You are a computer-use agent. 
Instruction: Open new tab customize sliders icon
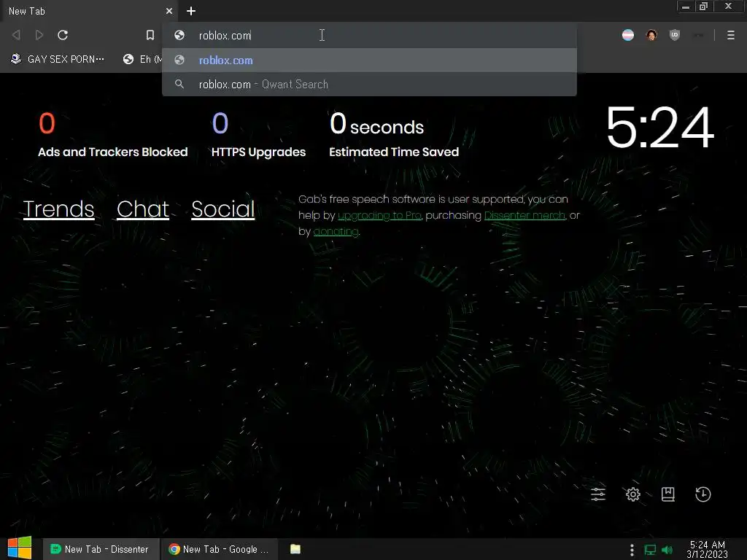tap(598, 494)
